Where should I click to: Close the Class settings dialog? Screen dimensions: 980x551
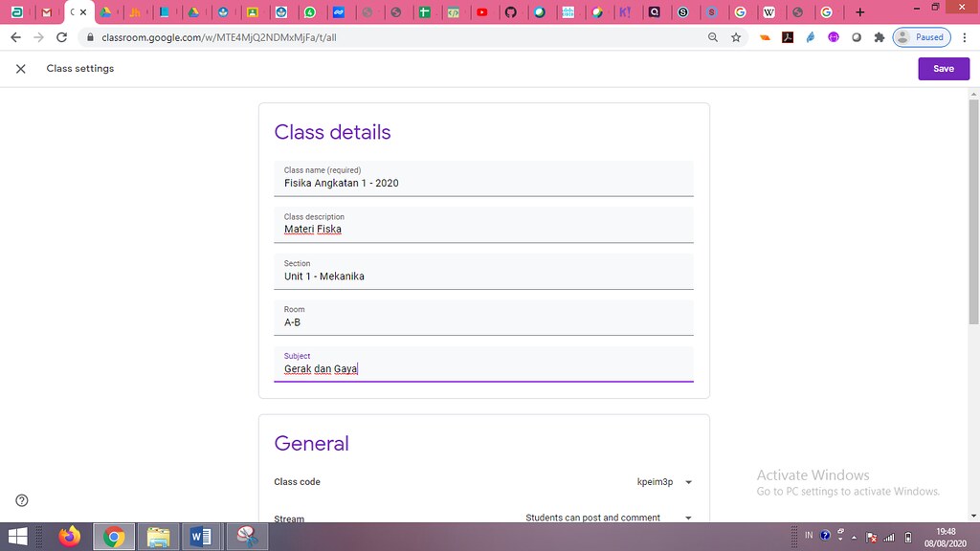(21, 69)
